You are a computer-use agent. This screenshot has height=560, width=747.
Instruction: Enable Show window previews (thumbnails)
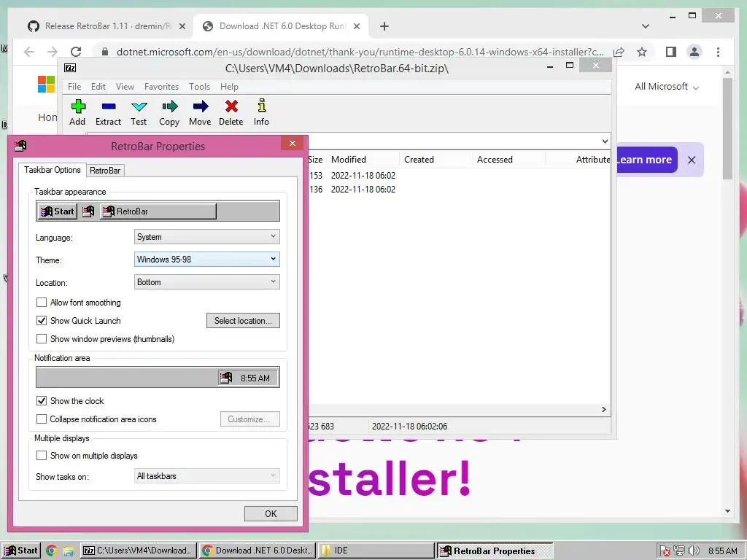point(42,338)
